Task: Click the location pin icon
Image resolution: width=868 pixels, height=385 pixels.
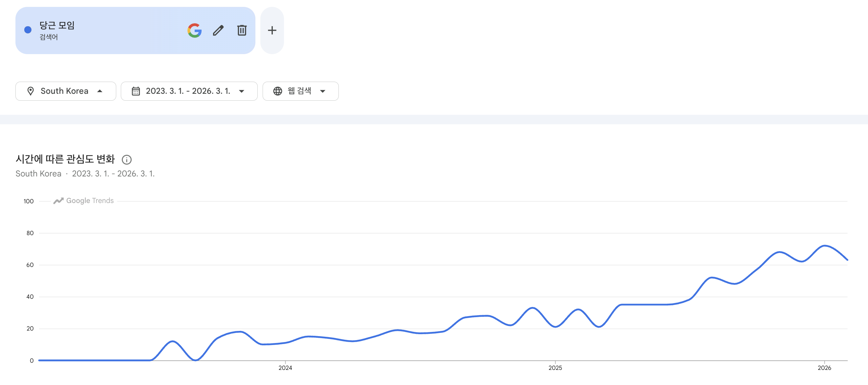Action: 31,91
